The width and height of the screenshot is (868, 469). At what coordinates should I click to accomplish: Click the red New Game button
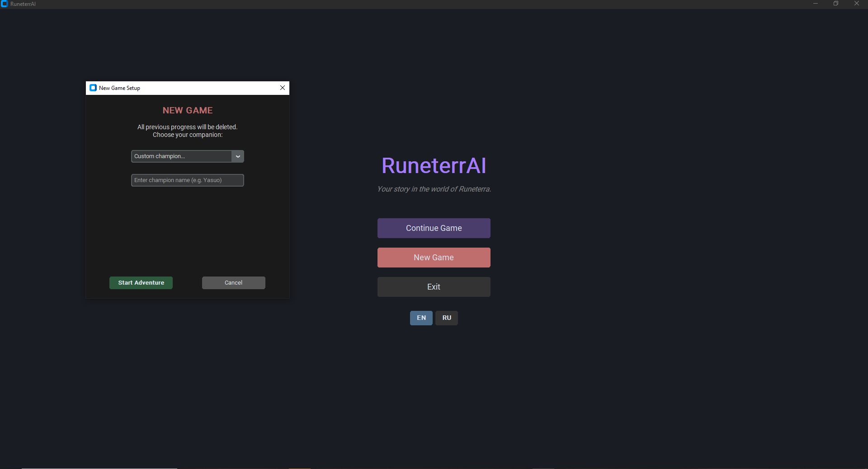coord(434,258)
